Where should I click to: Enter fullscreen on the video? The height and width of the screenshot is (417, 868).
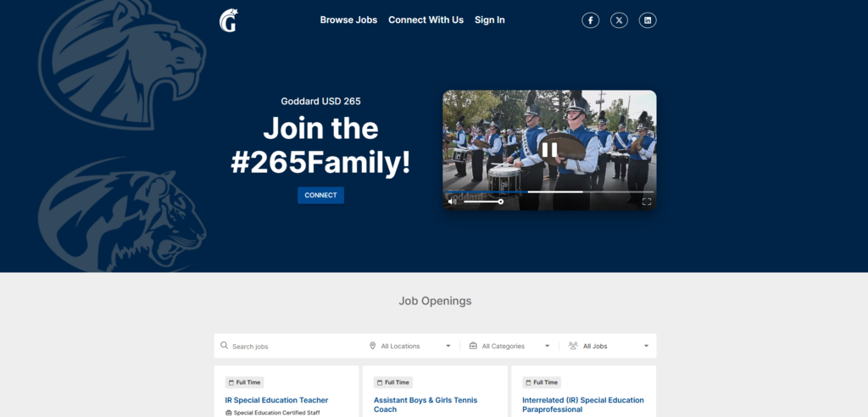click(647, 202)
